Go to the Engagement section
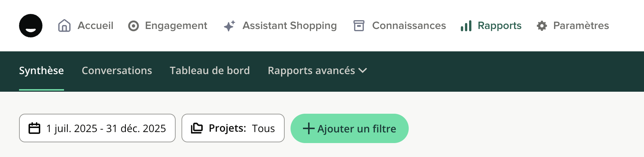Viewport: 644px width, 157px height. pyautogui.click(x=176, y=26)
